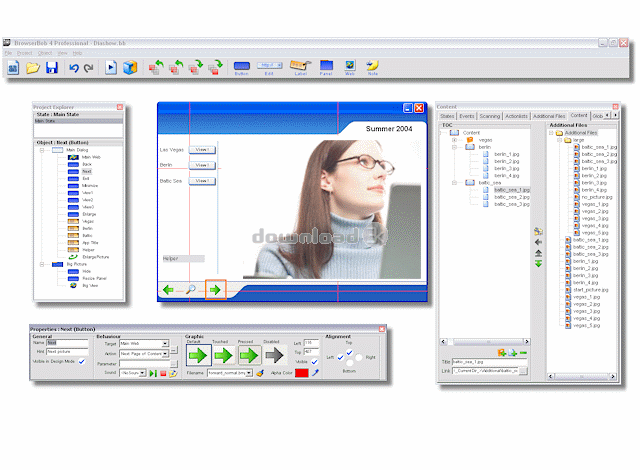Open a project with the folder icon
The width and height of the screenshot is (640, 470).
point(33,67)
